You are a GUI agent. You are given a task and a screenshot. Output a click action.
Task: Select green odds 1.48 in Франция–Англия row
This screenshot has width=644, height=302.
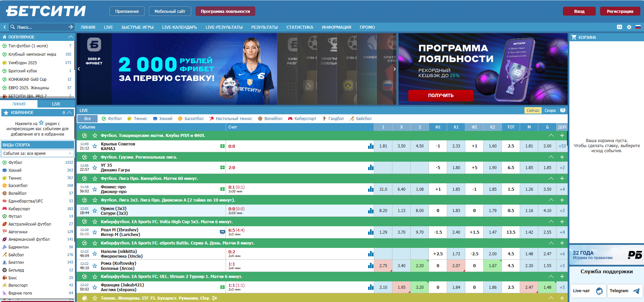point(547,287)
